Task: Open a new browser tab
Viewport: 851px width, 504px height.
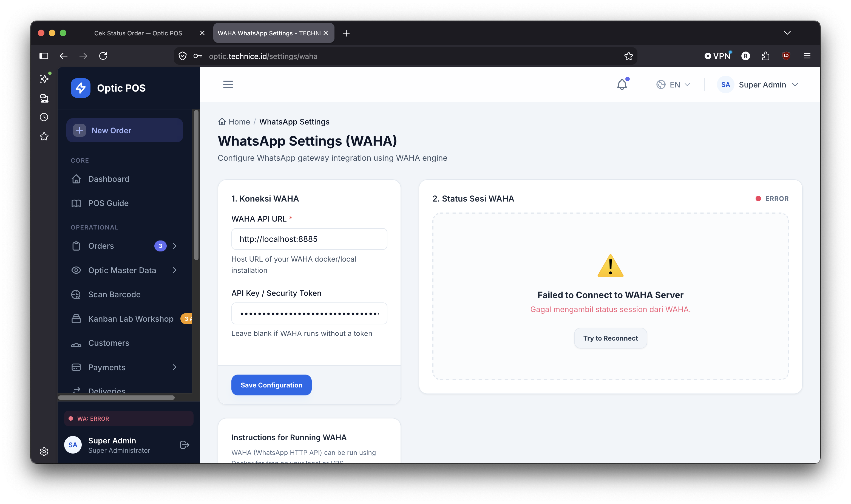Action: [x=346, y=33]
